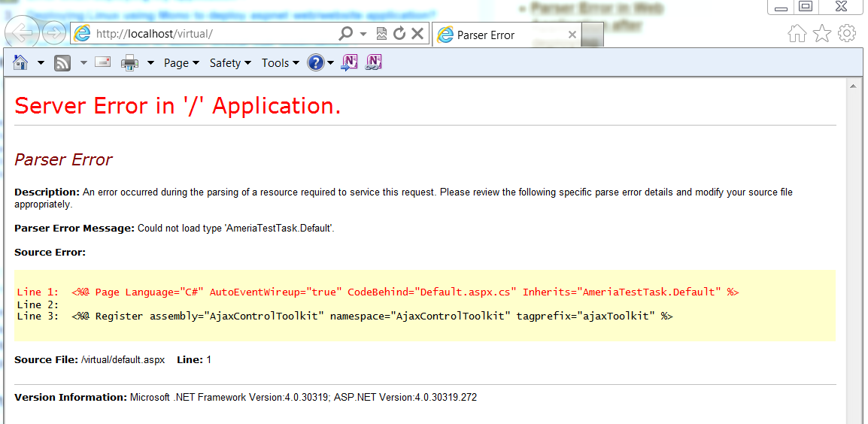The image size is (868, 424).
Task: Stop loading with the X icon in address bar
Action: [x=418, y=34]
